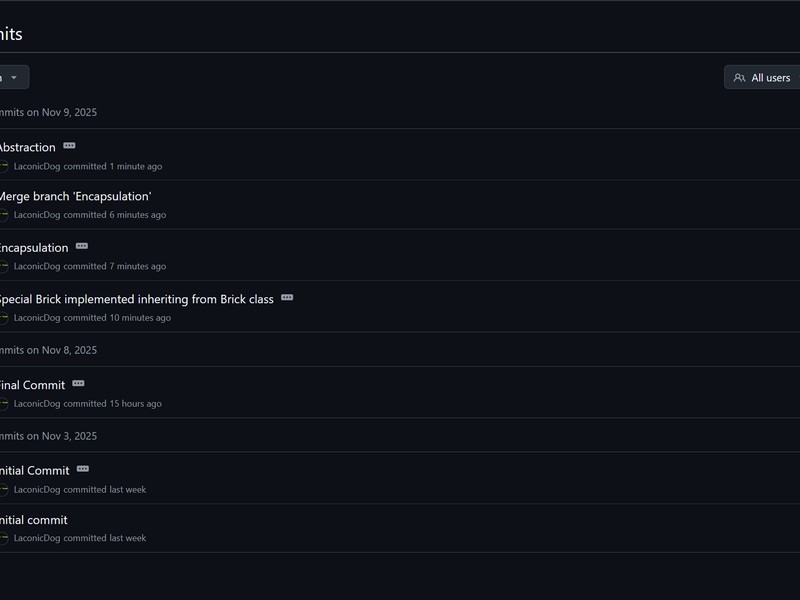Click the people icon in All users button

click(740, 78)
